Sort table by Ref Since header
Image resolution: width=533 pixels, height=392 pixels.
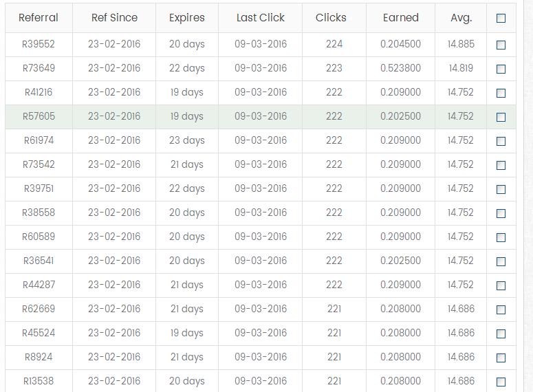click(x=114, y=18)
